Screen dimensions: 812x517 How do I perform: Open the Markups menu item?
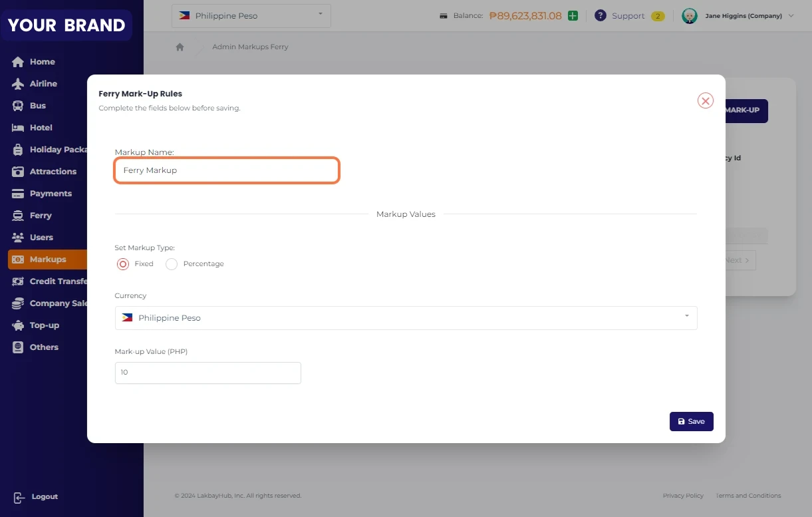coord(47,259)
